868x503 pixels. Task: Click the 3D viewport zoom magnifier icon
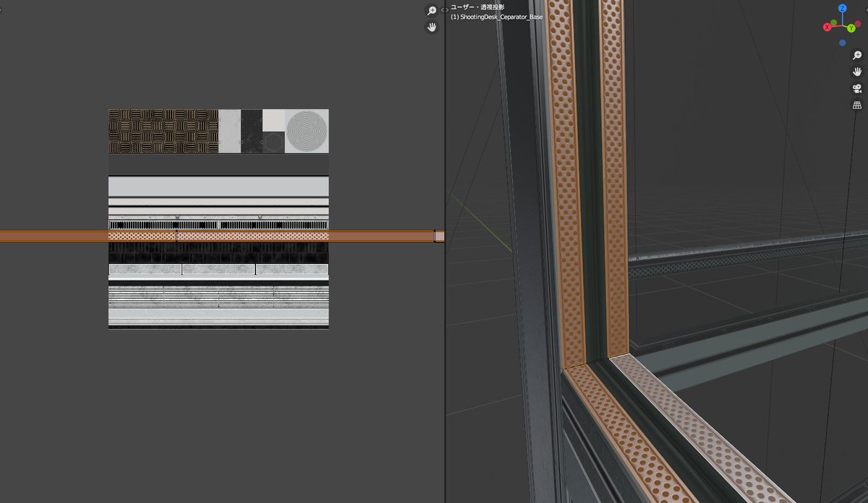[857, 56]
